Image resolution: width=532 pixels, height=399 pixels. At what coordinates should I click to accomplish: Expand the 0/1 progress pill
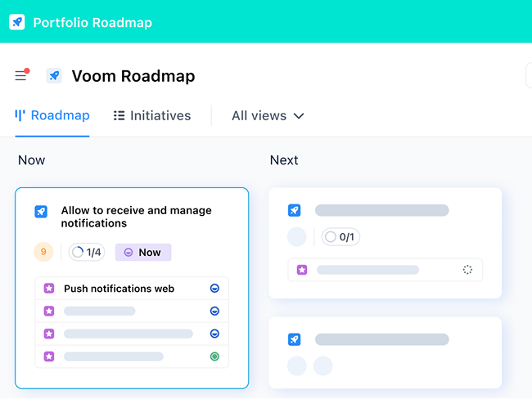[x=340, y=236]
